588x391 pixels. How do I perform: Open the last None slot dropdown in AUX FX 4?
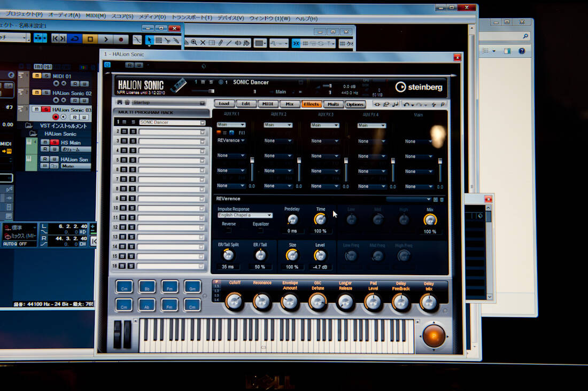click(x=372, y=186)
